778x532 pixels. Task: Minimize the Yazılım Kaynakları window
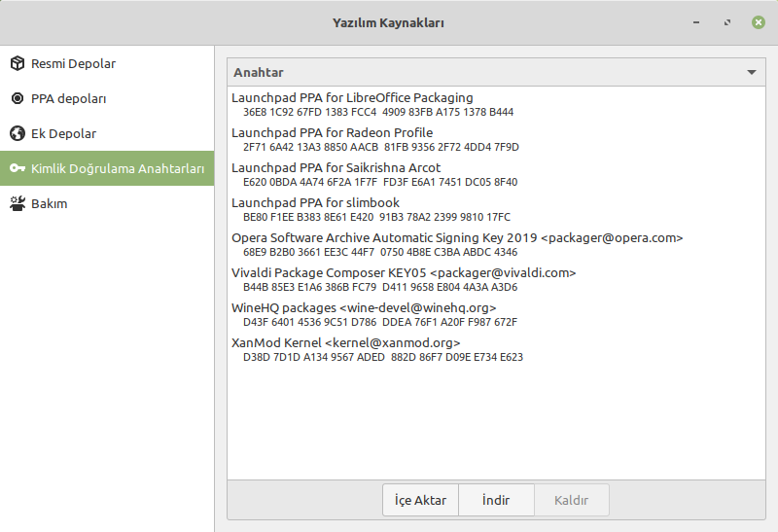tap(696, 22)
